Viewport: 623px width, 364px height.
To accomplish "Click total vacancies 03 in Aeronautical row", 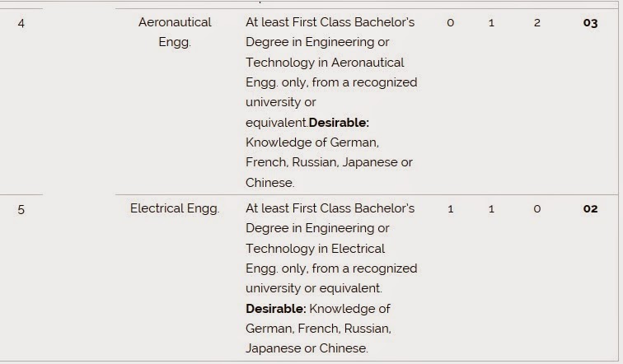I will point(590,23).
